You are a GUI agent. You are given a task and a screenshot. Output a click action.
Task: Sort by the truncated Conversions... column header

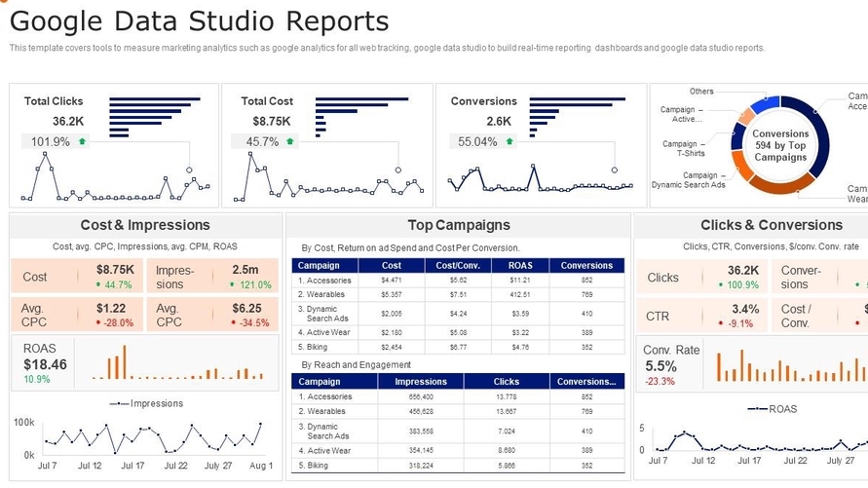click(586, 382)
